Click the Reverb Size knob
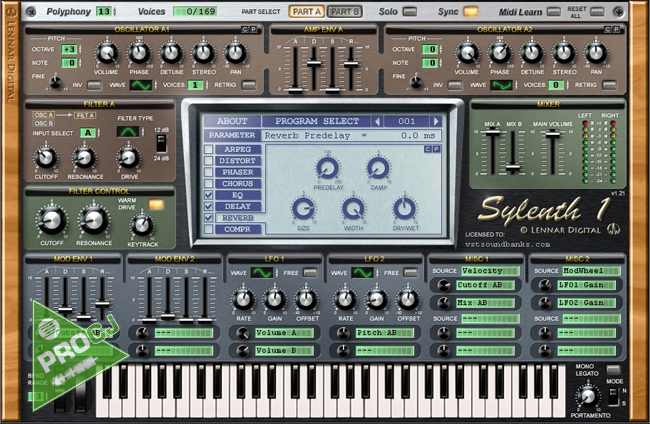The image size is (650, 424). point(303,208)
